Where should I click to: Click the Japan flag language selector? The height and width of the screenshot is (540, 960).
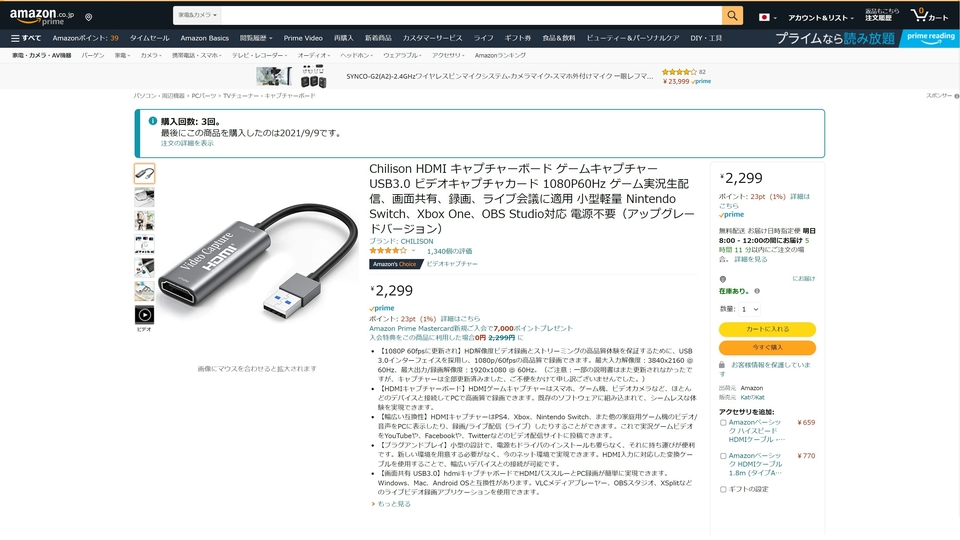pos(767,17)
